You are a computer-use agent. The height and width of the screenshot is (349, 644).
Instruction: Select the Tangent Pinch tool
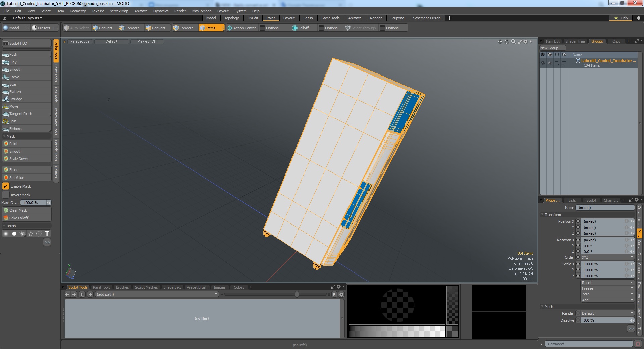pyautogui.click(x=26, y=114)
